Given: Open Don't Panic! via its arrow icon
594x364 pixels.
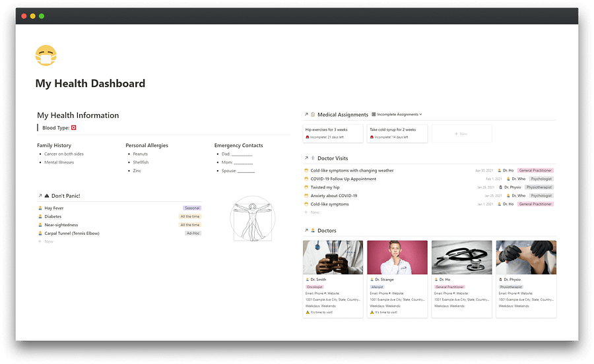Looking at the screenshot, I should pos(40,196).
